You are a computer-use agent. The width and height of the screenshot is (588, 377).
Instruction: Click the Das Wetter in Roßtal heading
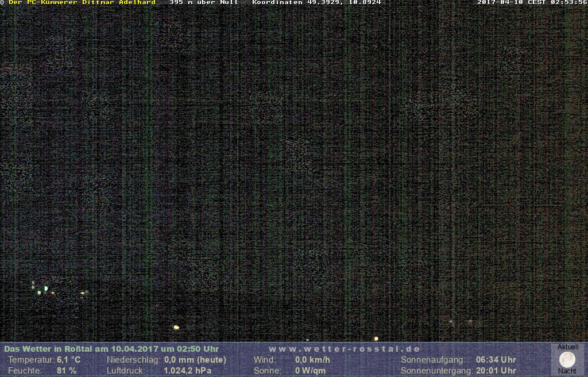(x=111, y=349)
